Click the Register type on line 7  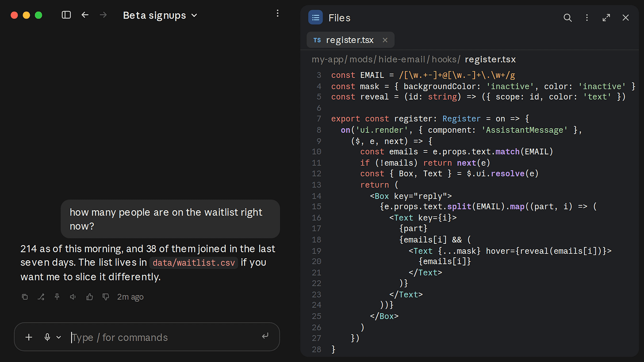[x=461, y=119]
